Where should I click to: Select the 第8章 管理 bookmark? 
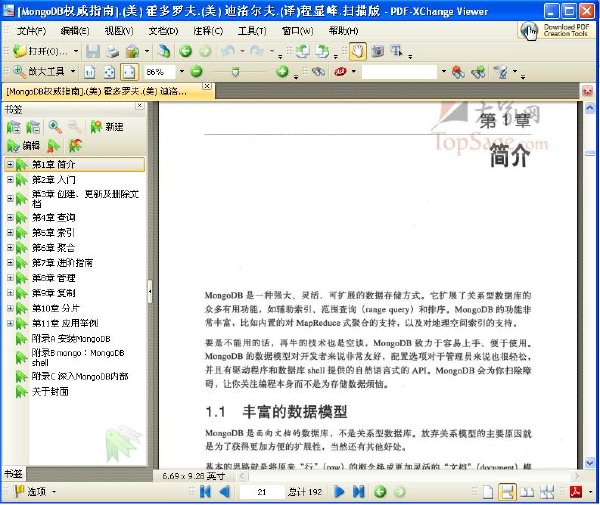pos(54,278)
